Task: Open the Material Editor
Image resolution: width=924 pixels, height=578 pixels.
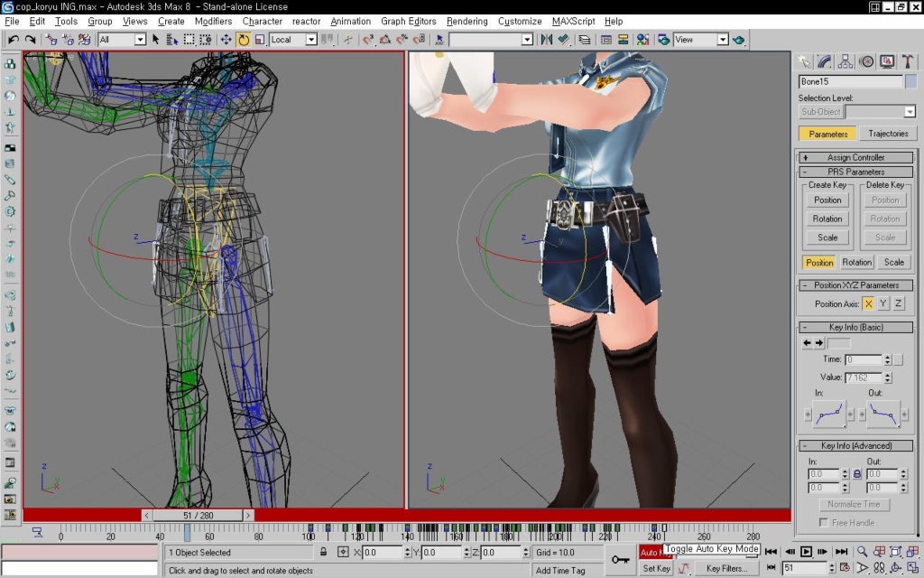Action: click(x=642, y=40)
